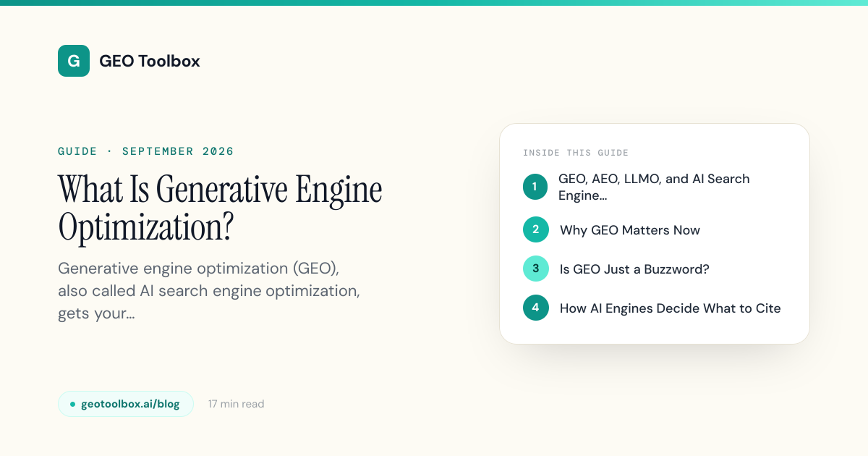This screenshot has width=868, height=456.
Task: Select the number 3 circle badge
Action: coord(535,269)
